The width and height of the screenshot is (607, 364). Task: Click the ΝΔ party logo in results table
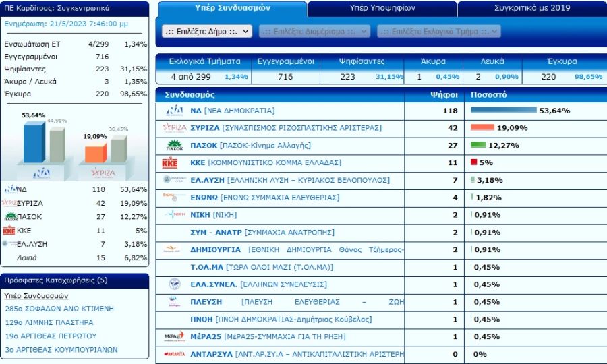[x=175, y=111]
